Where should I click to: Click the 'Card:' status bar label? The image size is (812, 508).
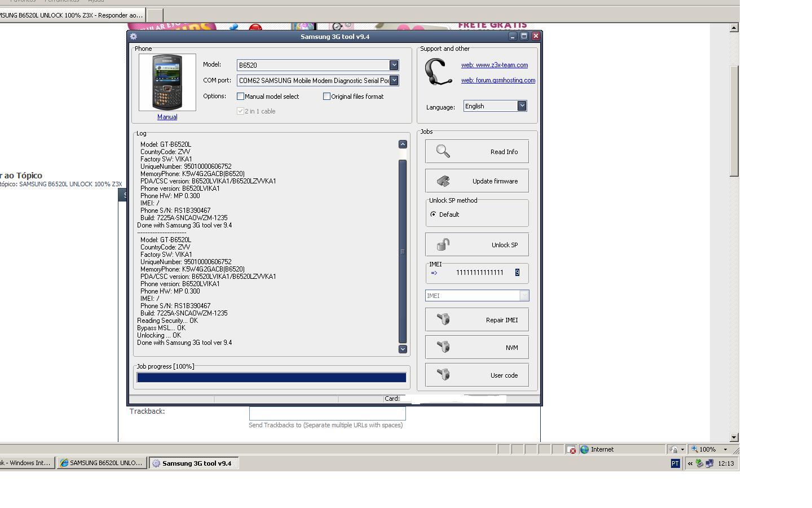[392, 398]
